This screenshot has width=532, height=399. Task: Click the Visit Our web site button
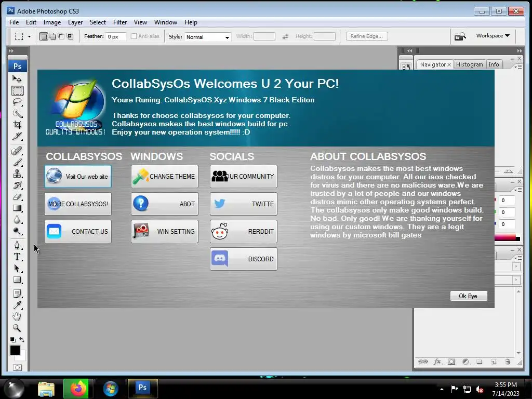click(x=78, y=177)
